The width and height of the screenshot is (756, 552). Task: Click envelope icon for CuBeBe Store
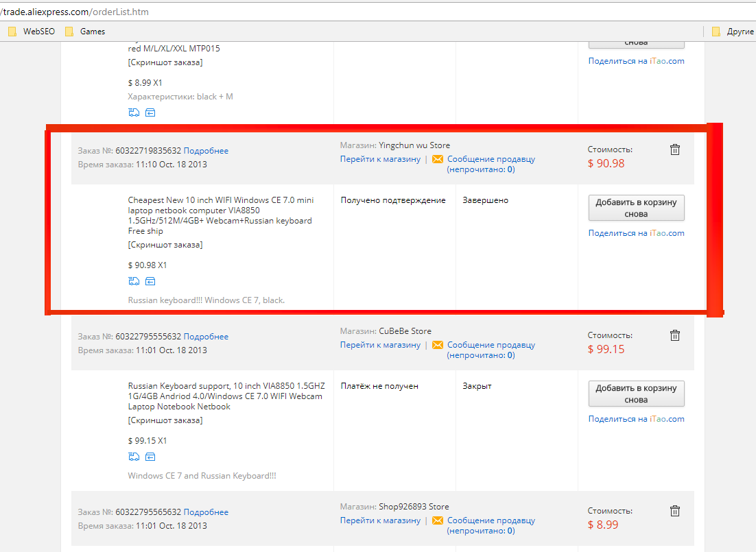tap(437, 345)
